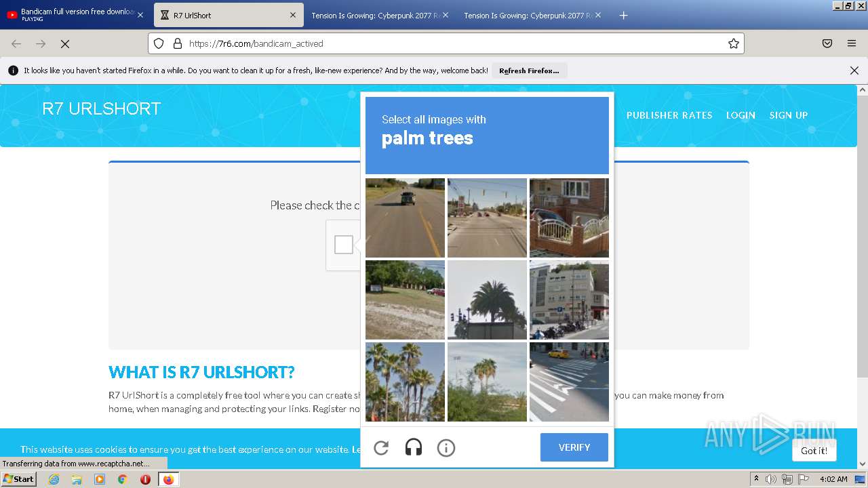Save page to Pocket
This screenshot has height=488, width=868.
coord(827,43)
